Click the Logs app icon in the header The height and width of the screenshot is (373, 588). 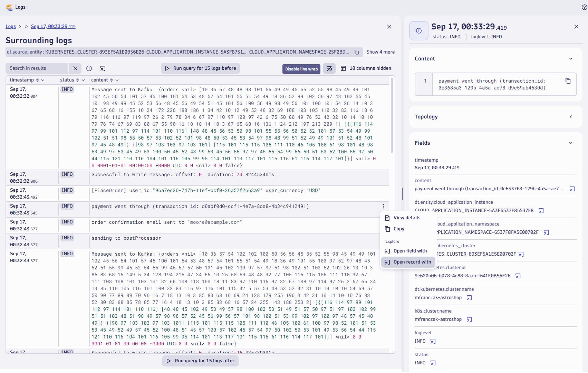pyautogui.click(x=9, y=7)
